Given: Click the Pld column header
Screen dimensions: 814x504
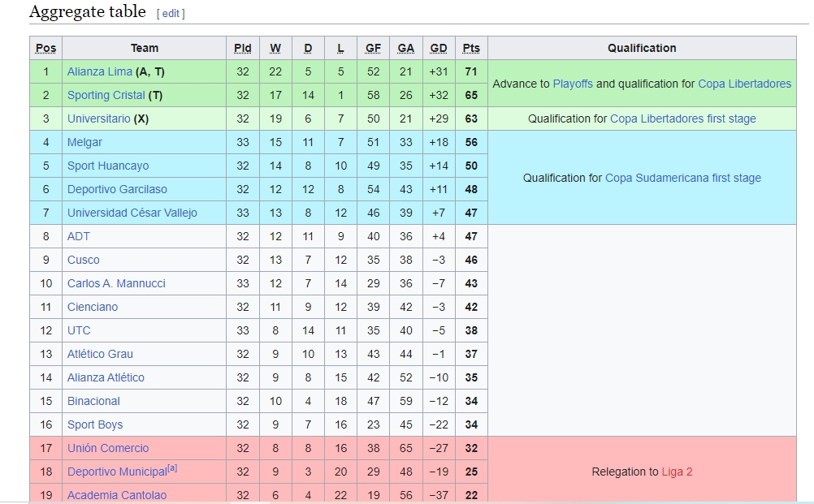Looking at the screenshot, I should (x=242, y=48).
